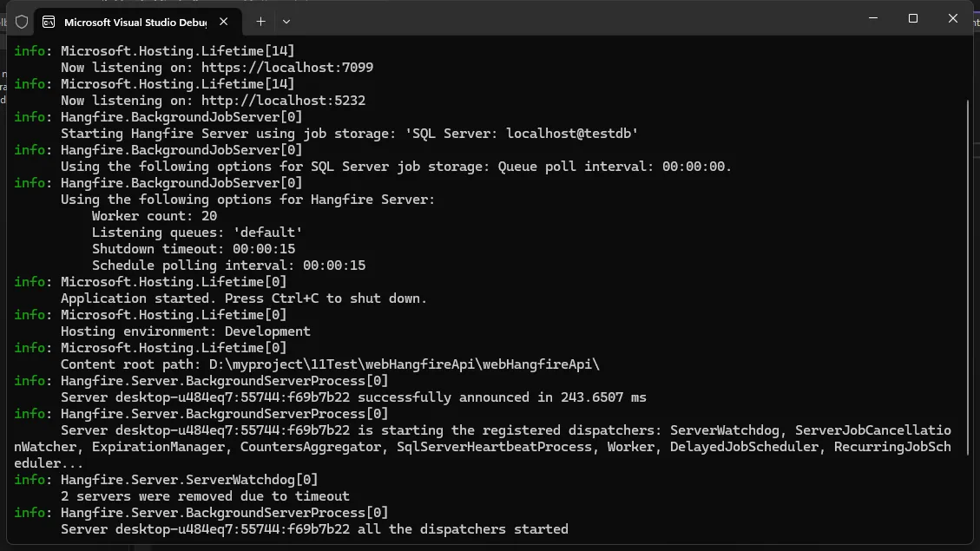
Task: Click the https://localhost:7099 URL
Action: [x=286, y=68]
